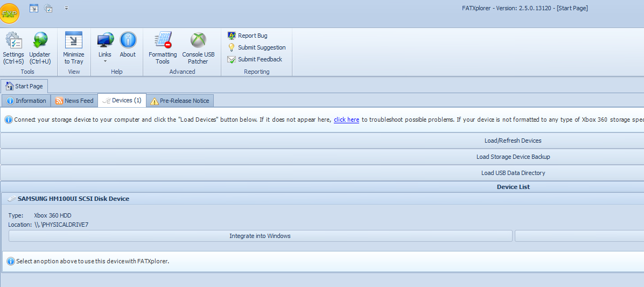Click Load Storage Device Backup
Viewport: 644px width, 287px height.
click(x=513, y=157)
